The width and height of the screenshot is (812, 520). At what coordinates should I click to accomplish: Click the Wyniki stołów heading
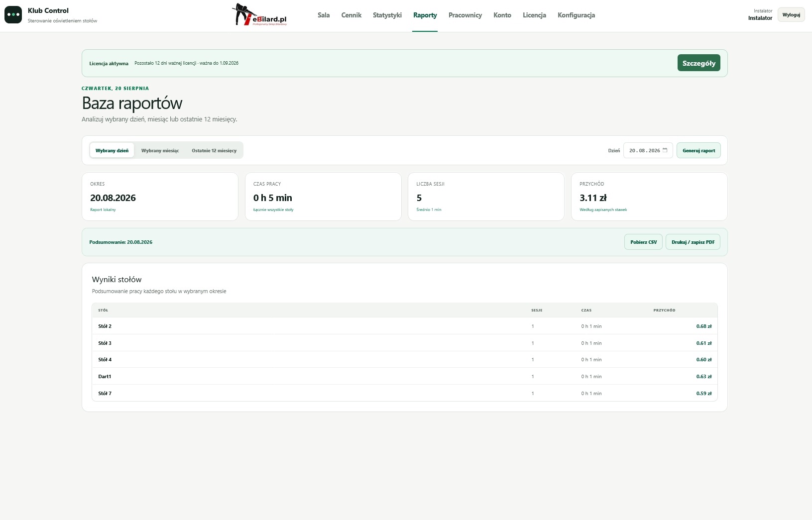pos(117,280)
